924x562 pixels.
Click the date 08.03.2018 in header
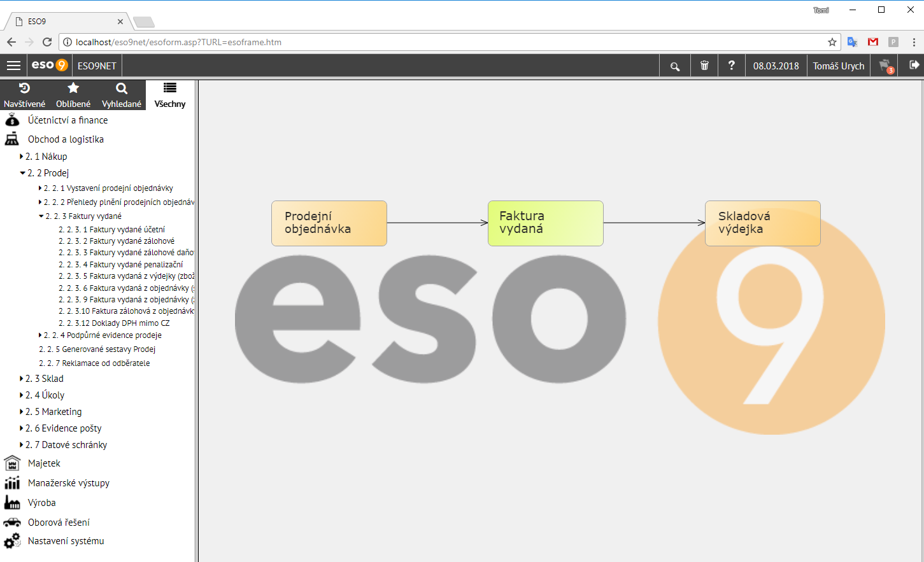click(x=776, y=66)
